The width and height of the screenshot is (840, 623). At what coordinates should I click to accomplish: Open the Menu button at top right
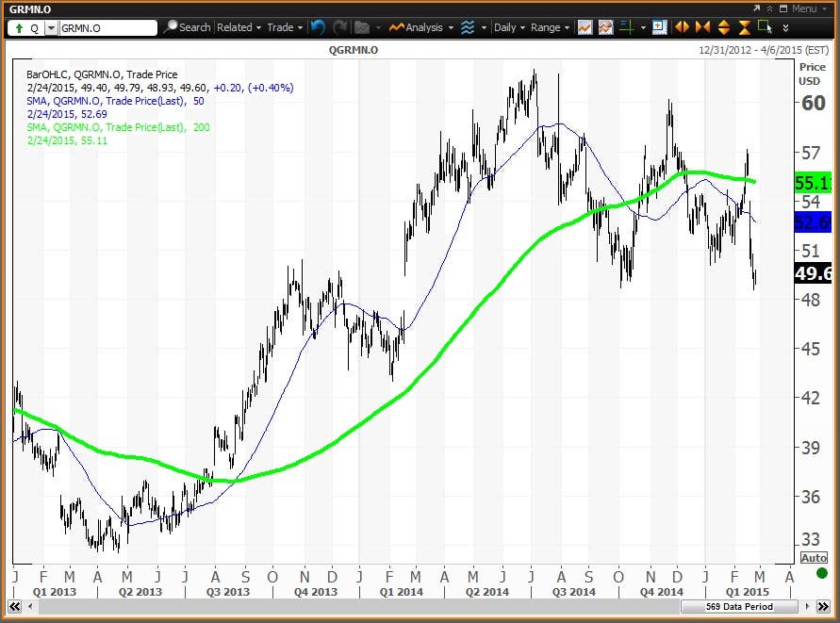click(801, 8)
